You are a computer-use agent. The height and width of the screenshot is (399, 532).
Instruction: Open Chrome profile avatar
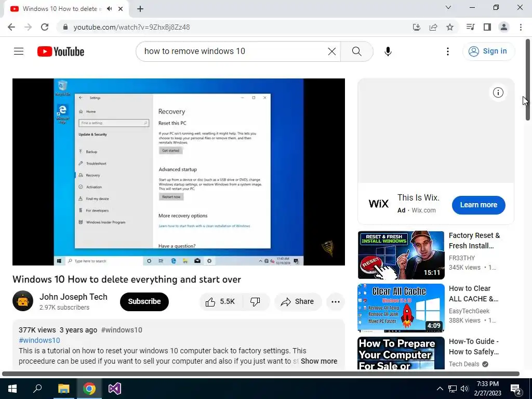504,27
